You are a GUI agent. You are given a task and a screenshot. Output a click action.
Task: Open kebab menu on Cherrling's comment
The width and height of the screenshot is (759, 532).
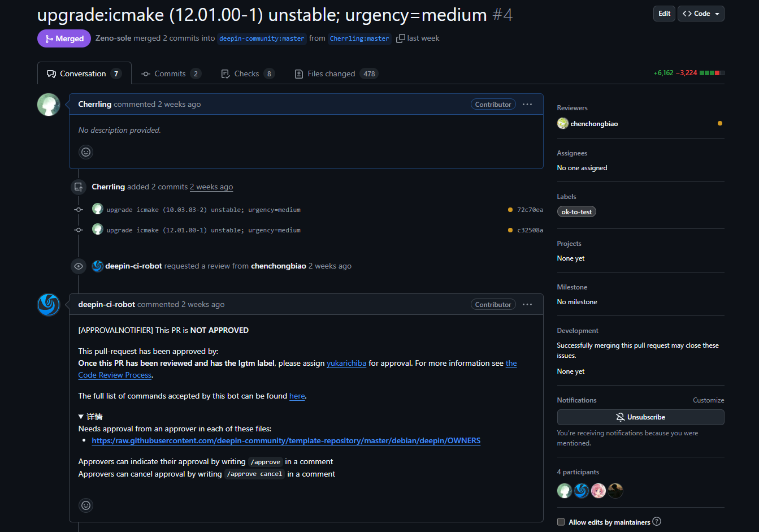527,105
